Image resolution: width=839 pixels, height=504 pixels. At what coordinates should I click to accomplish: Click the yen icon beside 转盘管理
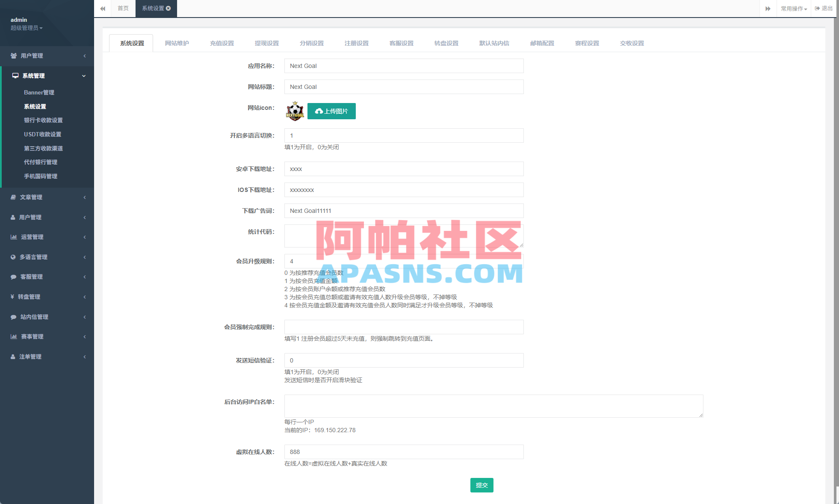pyautogui.click(x=12, y=297)
